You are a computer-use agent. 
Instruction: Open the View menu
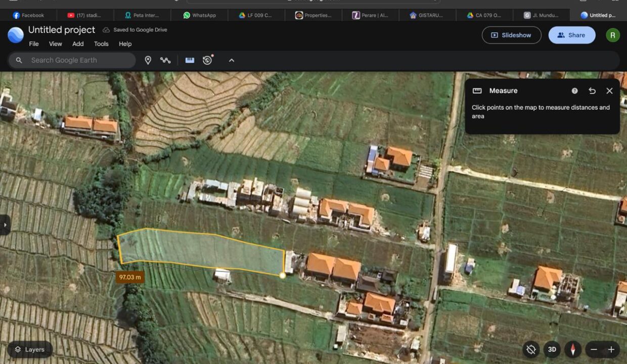pyautogui.click(x=56, y=44)
